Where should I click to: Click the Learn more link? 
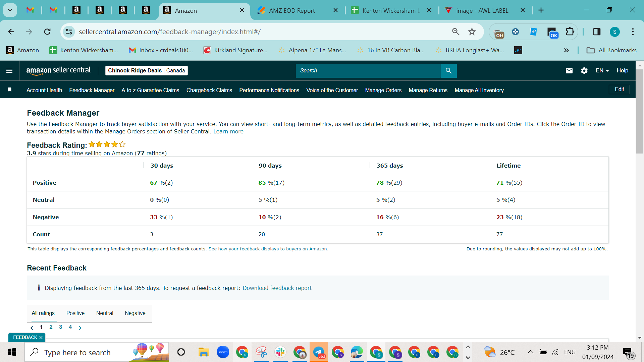(x=228, y=132)
